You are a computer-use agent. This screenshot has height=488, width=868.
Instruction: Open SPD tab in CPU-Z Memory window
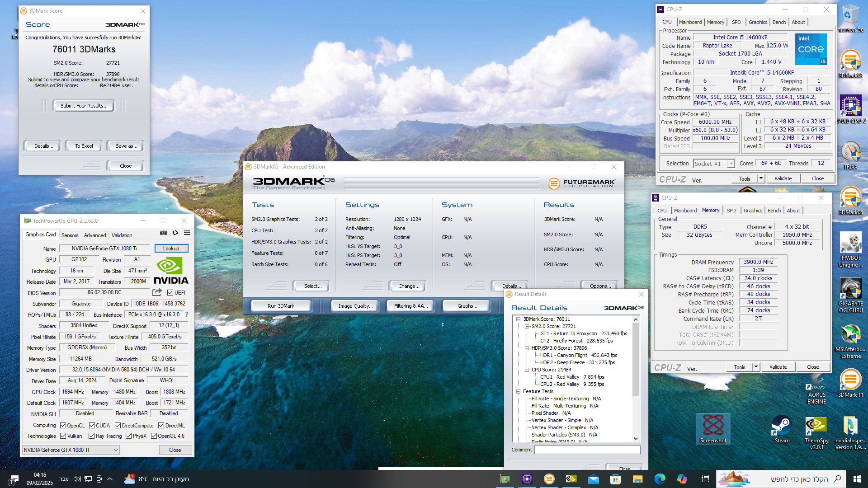tap(731, 211)
